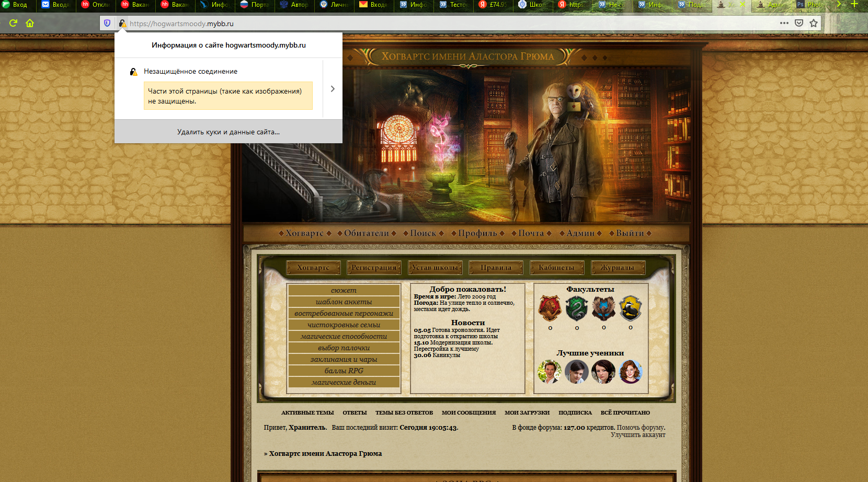Click the green 'Регистрация' button
868x482 pixels.
pos(374,268)
